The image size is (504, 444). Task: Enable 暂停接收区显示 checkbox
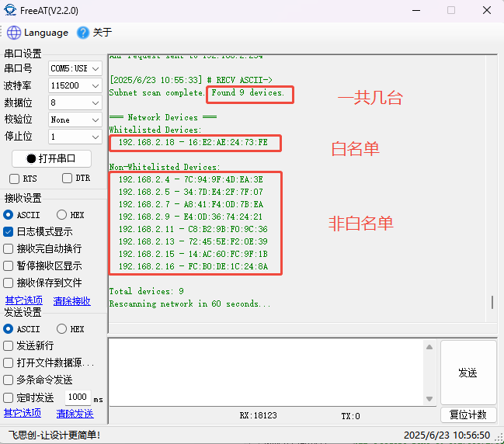(x=8, y=265)
